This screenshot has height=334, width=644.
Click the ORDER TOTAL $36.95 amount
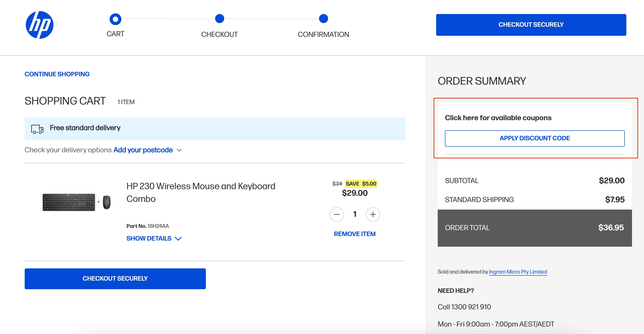click(611, 228)
